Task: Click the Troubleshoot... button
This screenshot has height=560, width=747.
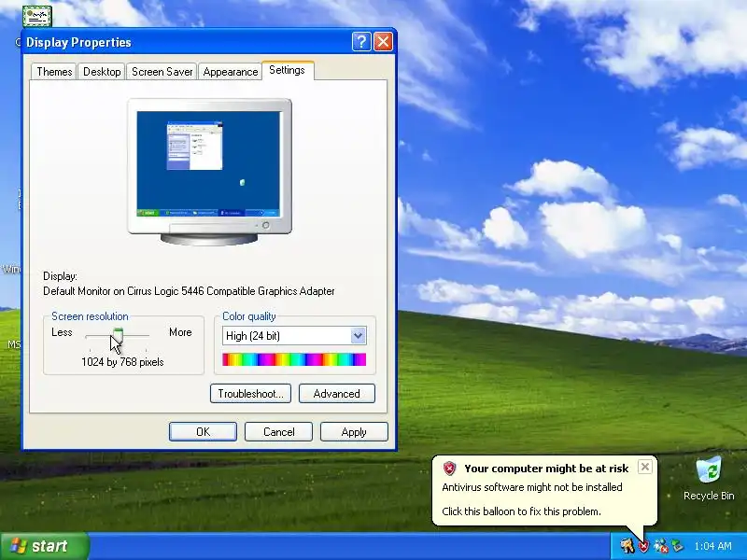Action: coord(250,394)
